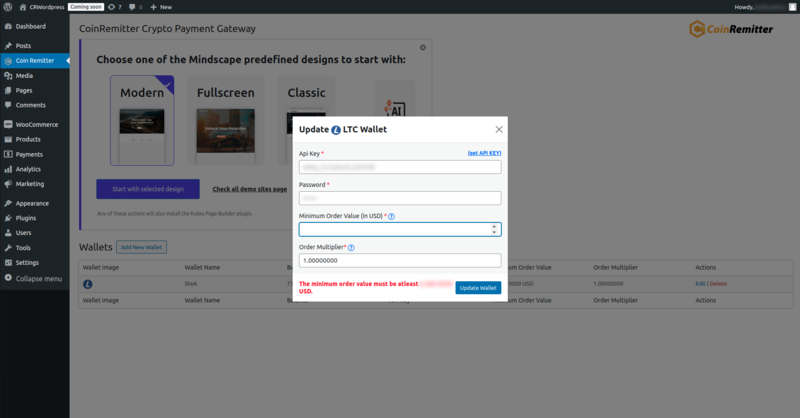Viewport: 800px width, 418px height.
Task: Click the liteA wallet Litecoin icon
Action: 88,284
